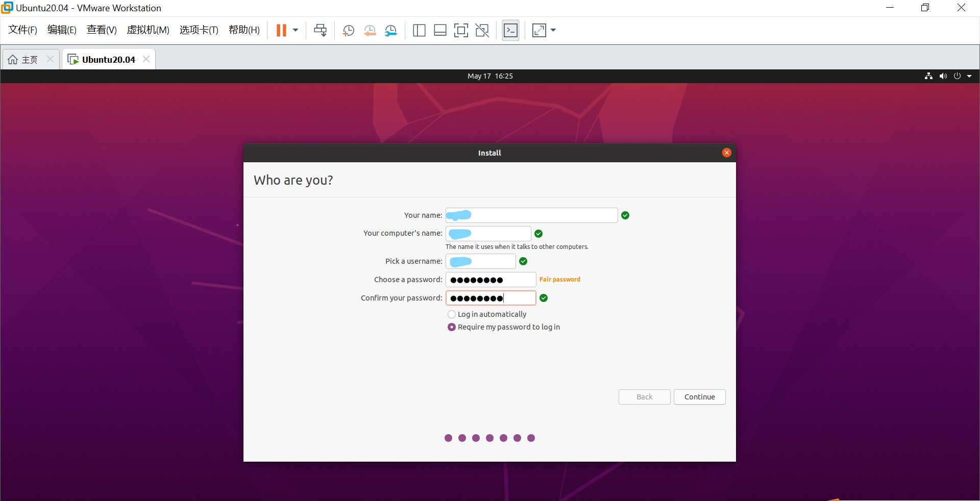The height and width of the screenshot is (501, 980).
Task: Open the 查看(V) menu
Action: click(102, 30)
